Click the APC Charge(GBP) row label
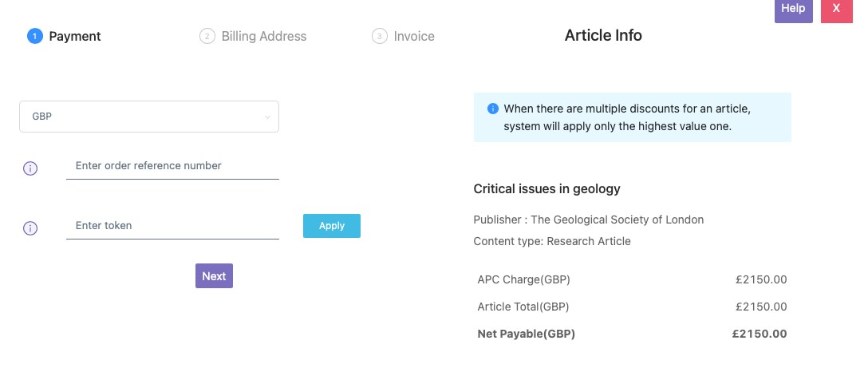 [x=523, y=279]
